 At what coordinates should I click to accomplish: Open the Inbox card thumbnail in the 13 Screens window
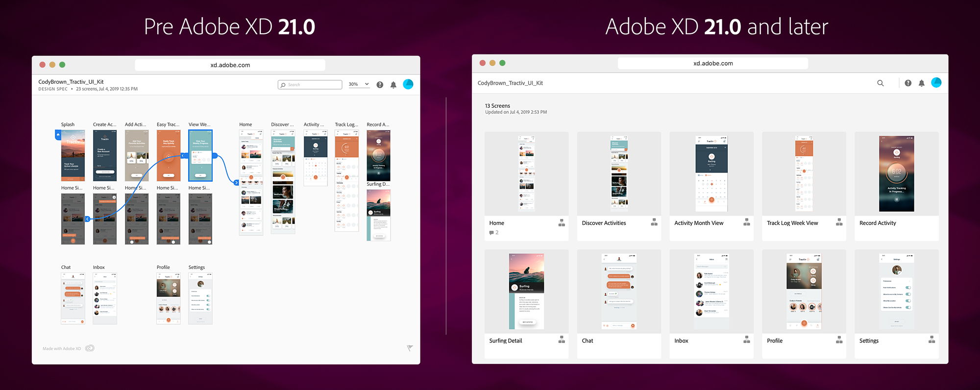pyautogui.click(x=711, y=292)
